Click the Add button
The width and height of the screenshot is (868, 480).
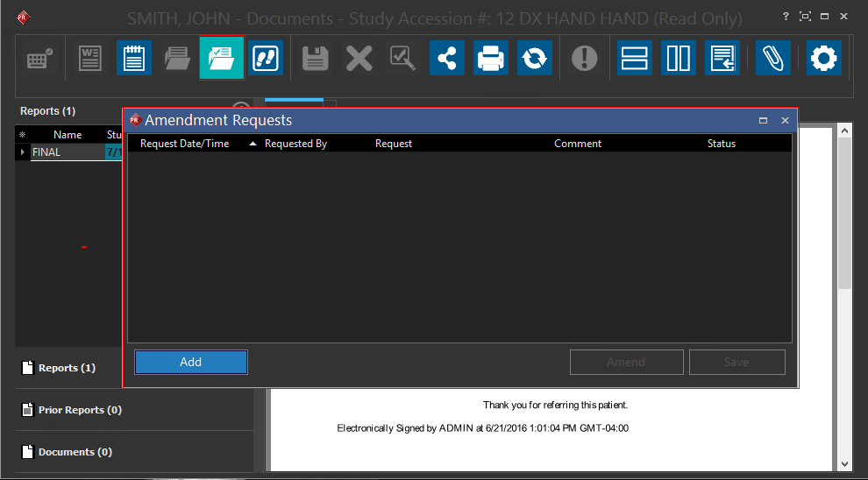pos(191,362)
